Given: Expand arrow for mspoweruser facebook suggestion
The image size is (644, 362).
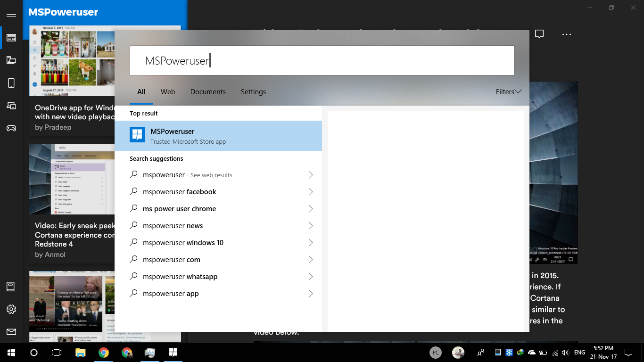Looking at the screenshot, I should tap(310, 192).
